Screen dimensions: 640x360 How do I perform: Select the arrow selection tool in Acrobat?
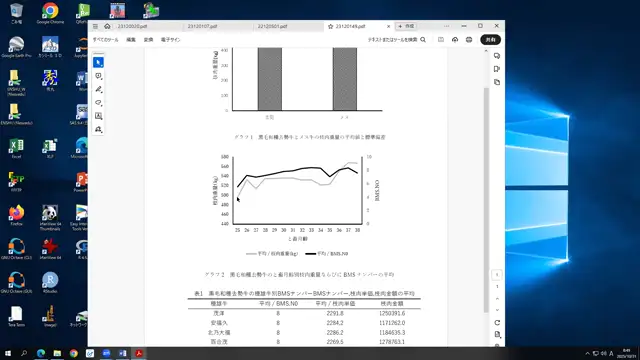coord(98,62)
